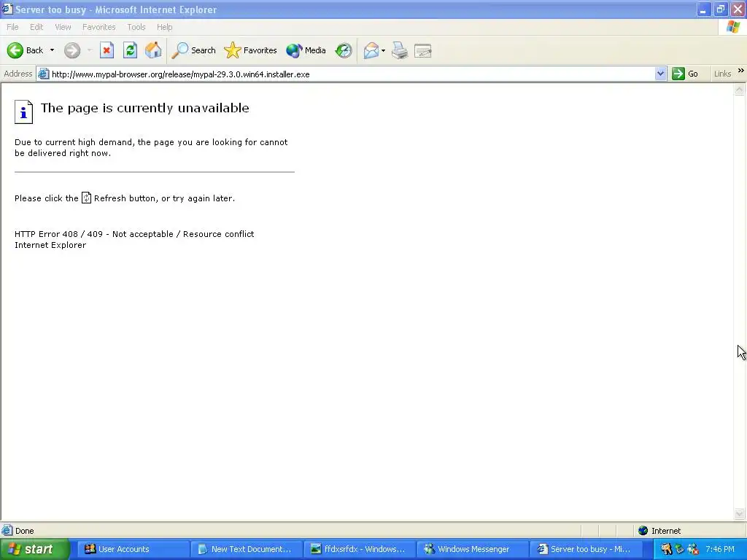The width and height of the screenshot is (747, 560).
Task: Switch to ffdxsrfdx Windows taskbar item
Action: pyautogui.click(x=359, y=549)
